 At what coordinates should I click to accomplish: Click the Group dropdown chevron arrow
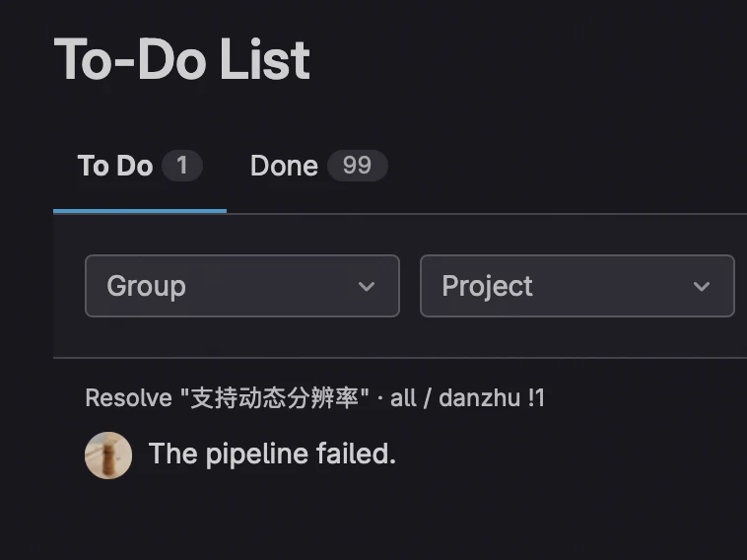367,287
